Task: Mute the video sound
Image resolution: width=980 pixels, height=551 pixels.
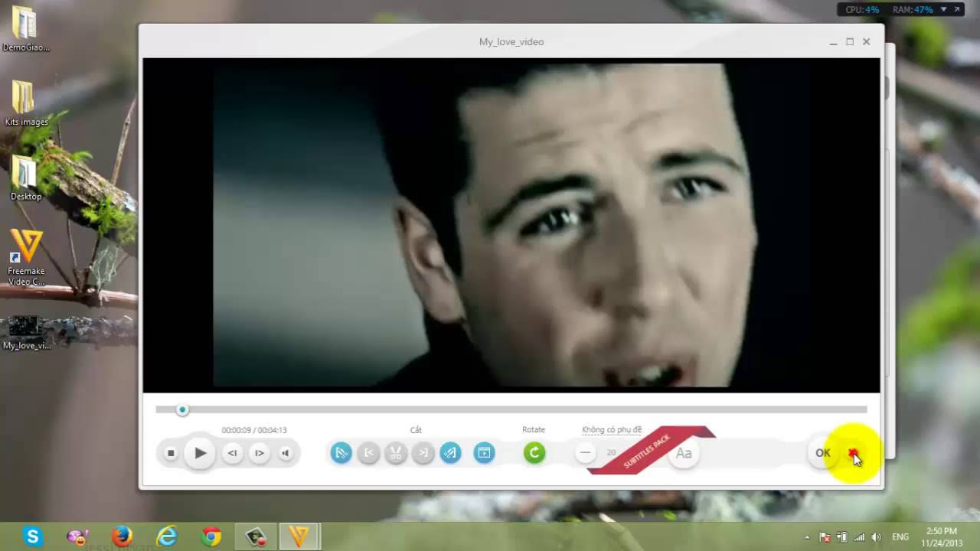Action: (x=285, y=453)
